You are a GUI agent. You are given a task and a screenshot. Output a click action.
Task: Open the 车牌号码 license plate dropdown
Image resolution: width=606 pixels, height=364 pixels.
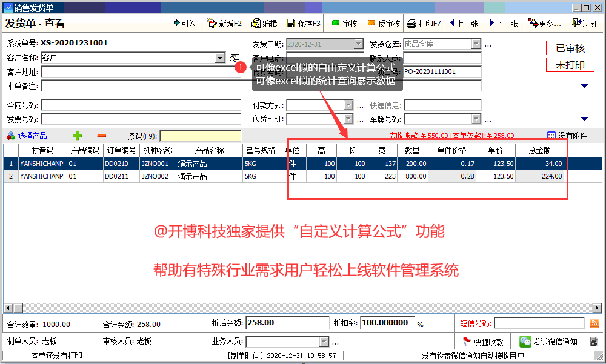point(476,119)
